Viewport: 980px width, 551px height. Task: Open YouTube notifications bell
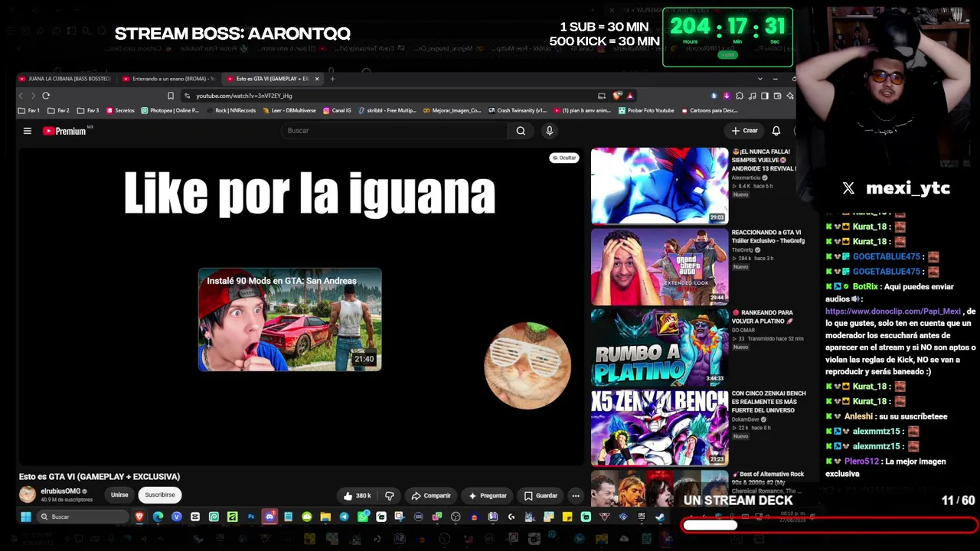(x=776, y=131)
